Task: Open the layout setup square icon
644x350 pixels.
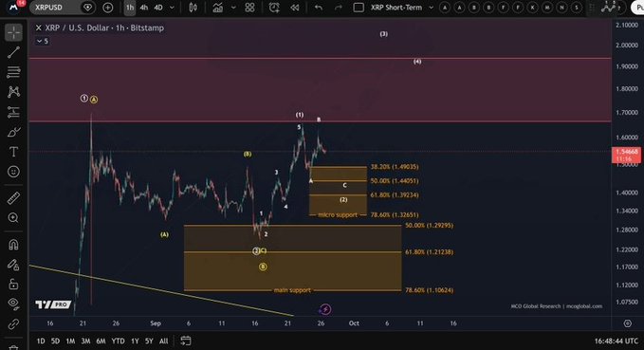Action: tap(359, 8)
